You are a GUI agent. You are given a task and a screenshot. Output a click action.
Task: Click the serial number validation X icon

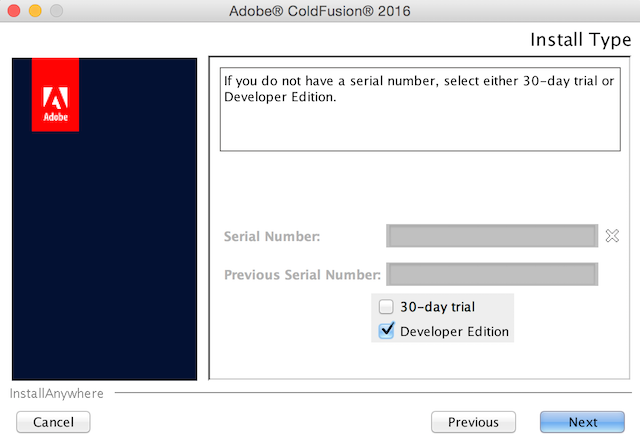click(x=612, y=236)
